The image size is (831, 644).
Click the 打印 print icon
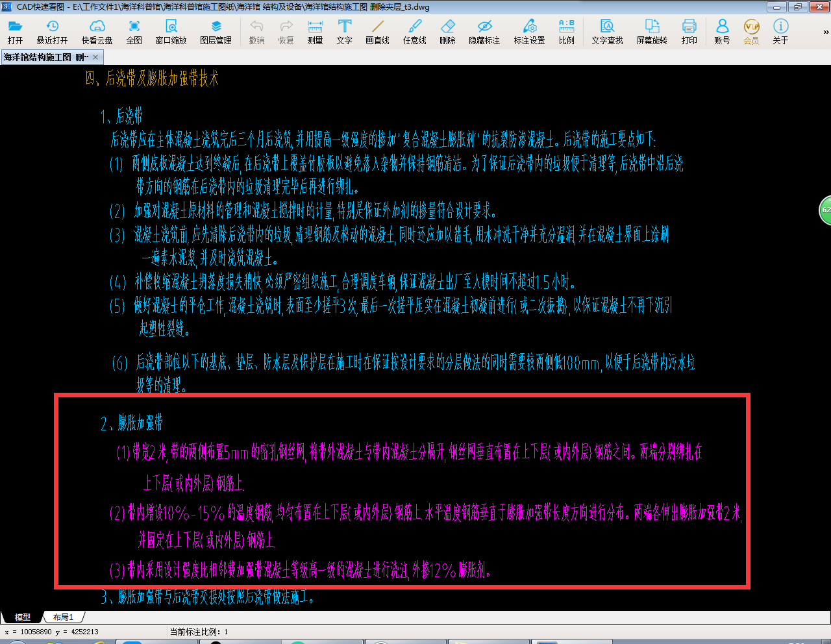[689, 31]
